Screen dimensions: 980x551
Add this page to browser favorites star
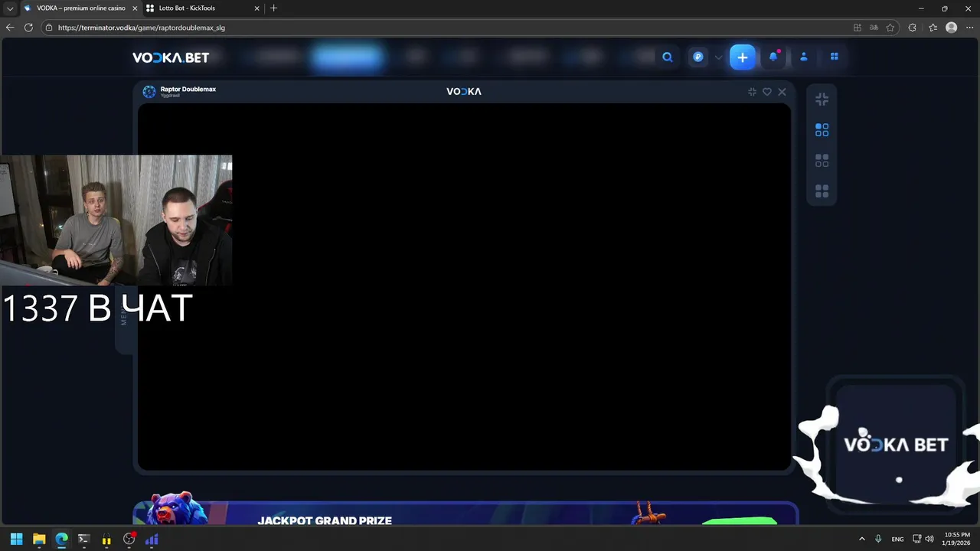(890, 28)
